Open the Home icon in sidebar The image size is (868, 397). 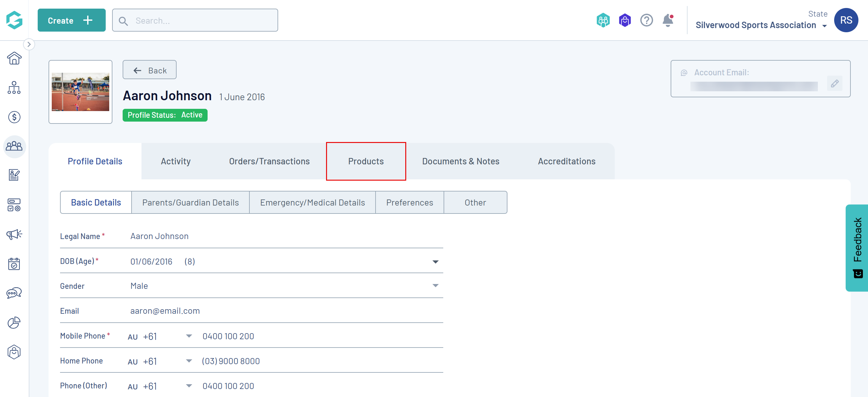pos(14,58)
